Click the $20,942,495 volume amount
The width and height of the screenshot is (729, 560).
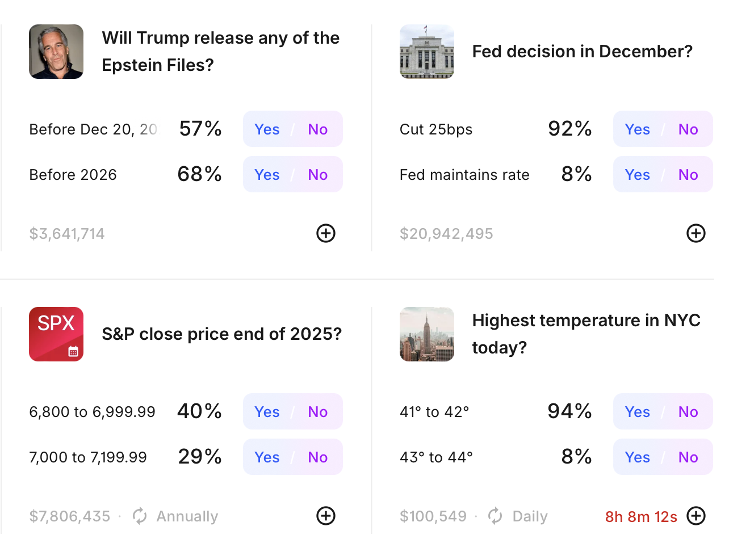[x=446, y=233]
